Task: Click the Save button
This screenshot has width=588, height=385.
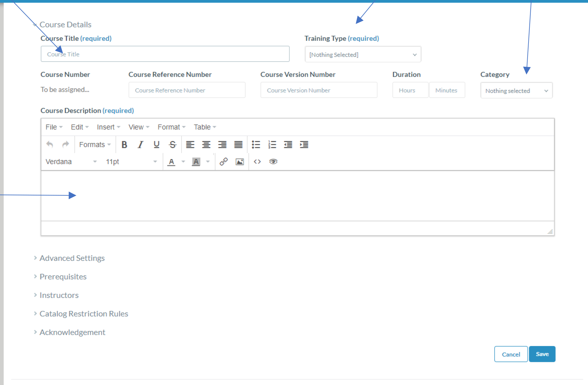Action: point(542,354)
